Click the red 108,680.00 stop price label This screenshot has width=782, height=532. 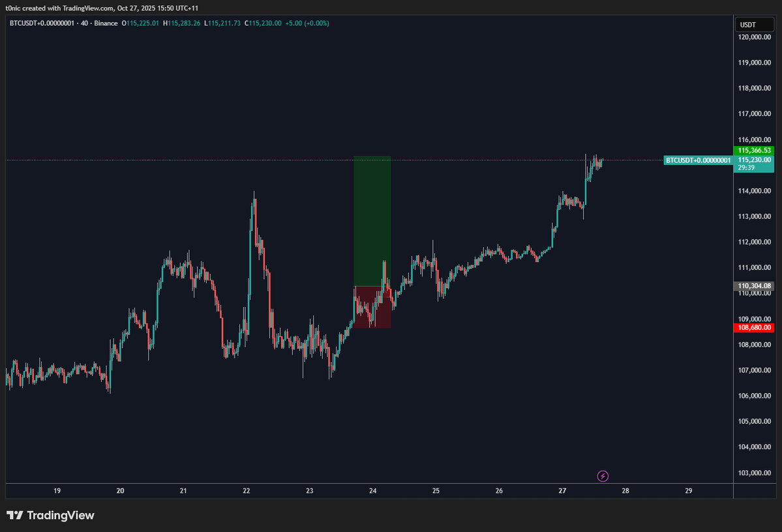point(754,327)
